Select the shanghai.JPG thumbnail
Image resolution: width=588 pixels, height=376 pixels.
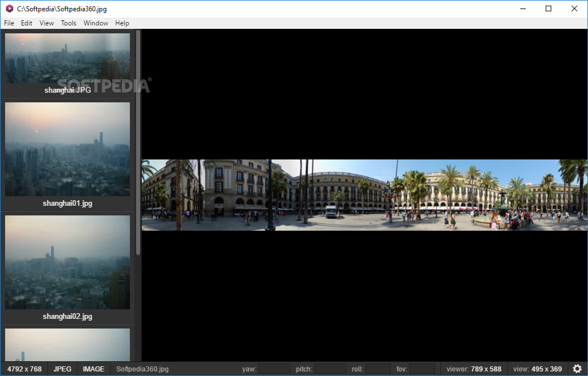[x=68, y=58]
